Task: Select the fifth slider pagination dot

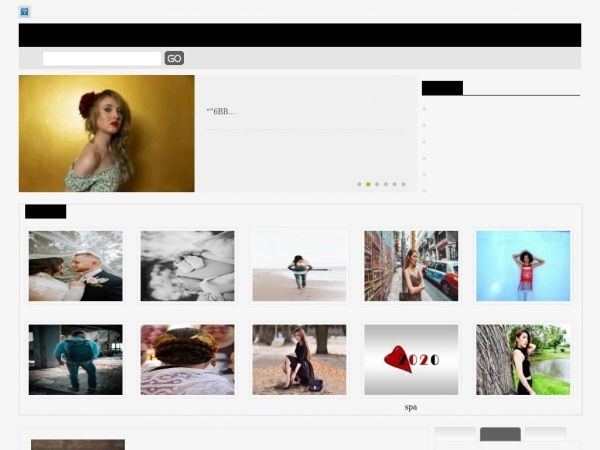Action: coord(395,184)
